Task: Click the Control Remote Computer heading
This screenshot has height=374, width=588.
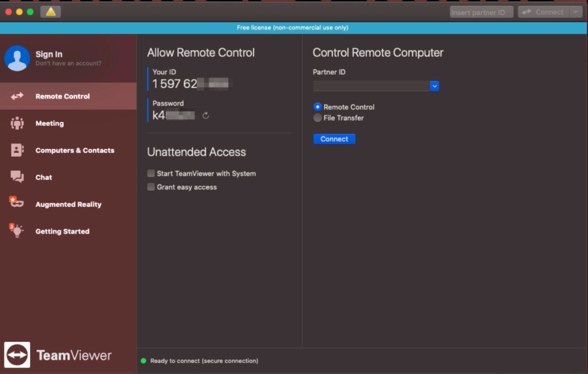Action: (378, 52)
